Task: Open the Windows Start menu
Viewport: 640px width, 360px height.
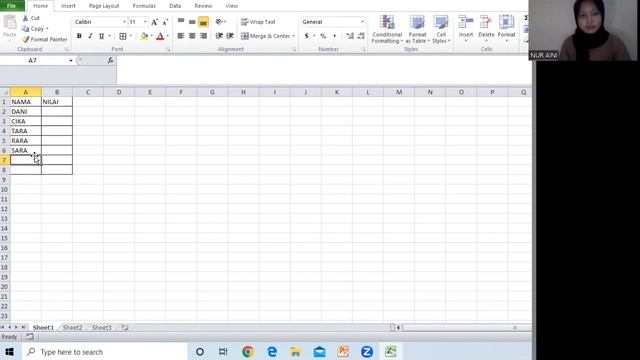Action: (x=9, y=351)
